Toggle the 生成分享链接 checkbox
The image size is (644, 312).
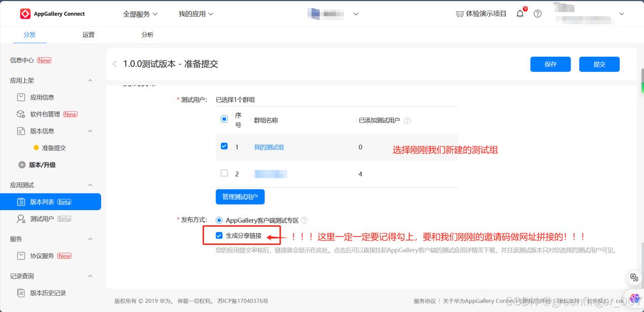pyautogui.click(x=219, y=236)
